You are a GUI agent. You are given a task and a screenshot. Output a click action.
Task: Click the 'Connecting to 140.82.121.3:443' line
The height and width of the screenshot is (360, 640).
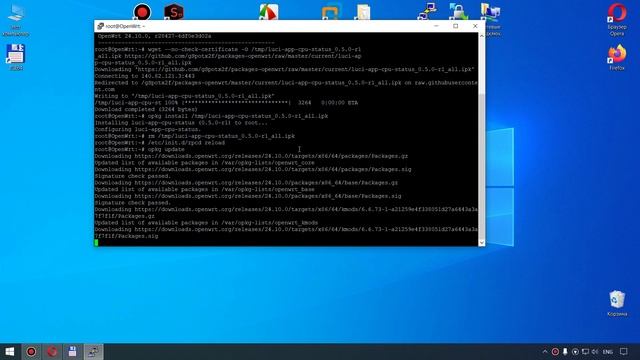point(144,76)
